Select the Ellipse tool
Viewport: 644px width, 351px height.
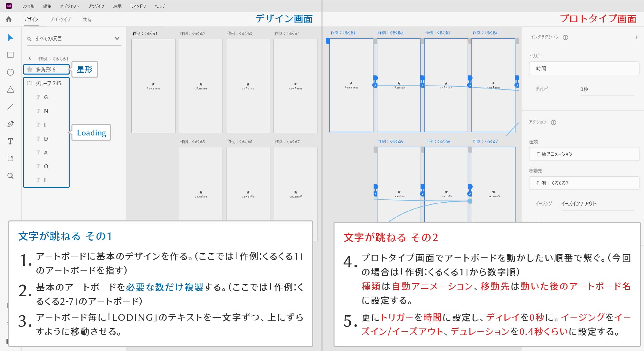tap(10, 72)
